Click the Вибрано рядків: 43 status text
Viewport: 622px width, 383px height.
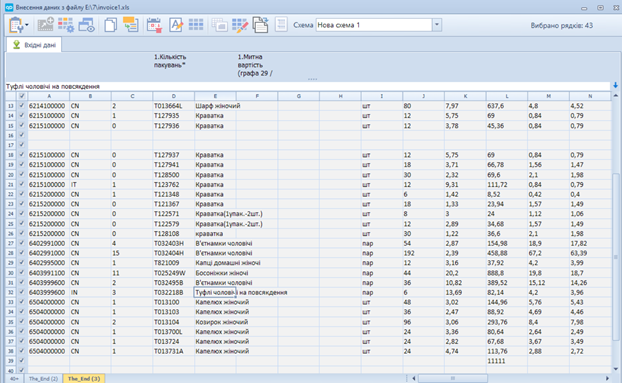[562, 25]
